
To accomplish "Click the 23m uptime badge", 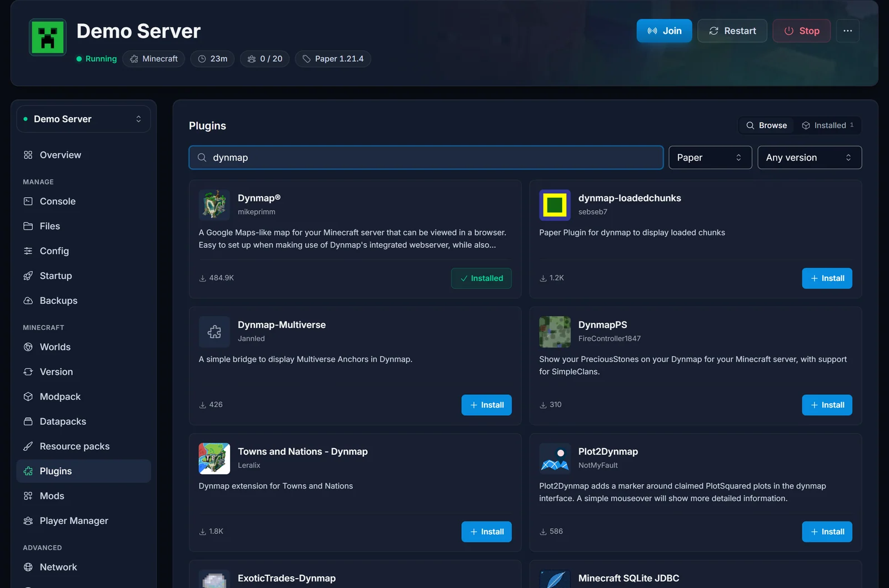I will coord(213,59).
